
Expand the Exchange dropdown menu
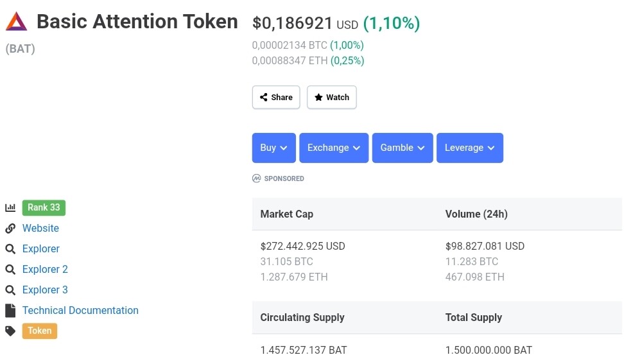point(334,148)
